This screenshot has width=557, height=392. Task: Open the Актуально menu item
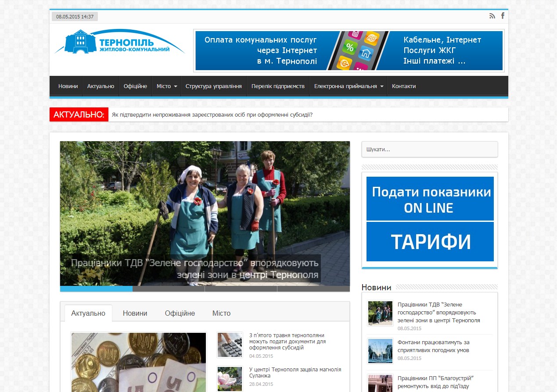[x=101, y=86]
